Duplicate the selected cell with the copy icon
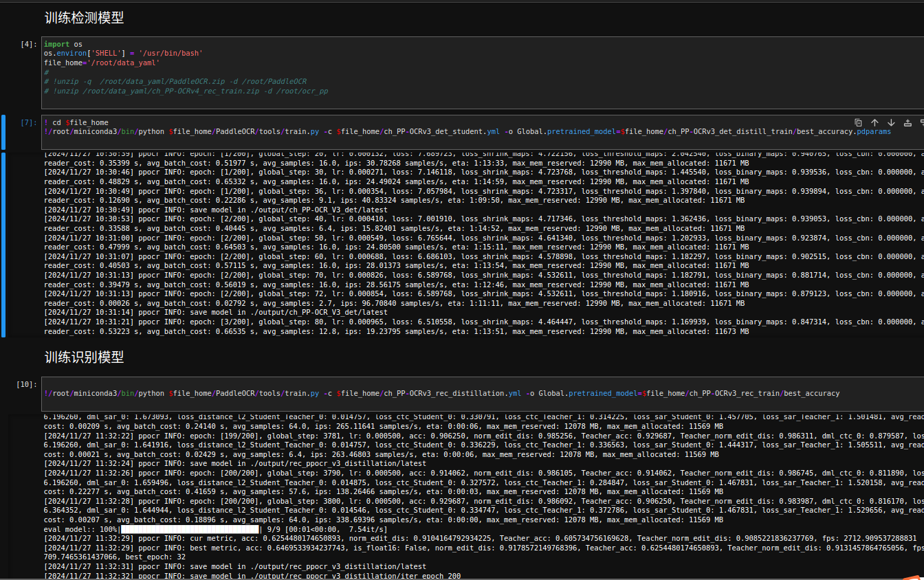 click(858, 122)
